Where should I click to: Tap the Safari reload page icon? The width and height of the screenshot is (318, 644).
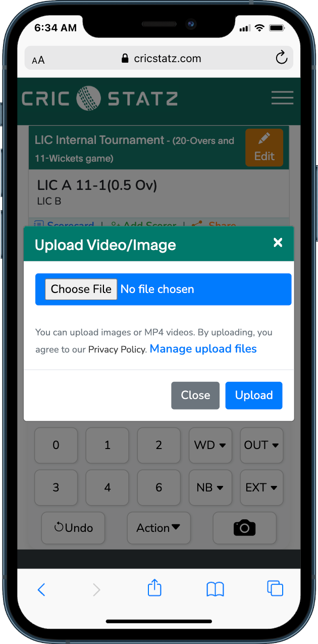[x=281, y=58]
